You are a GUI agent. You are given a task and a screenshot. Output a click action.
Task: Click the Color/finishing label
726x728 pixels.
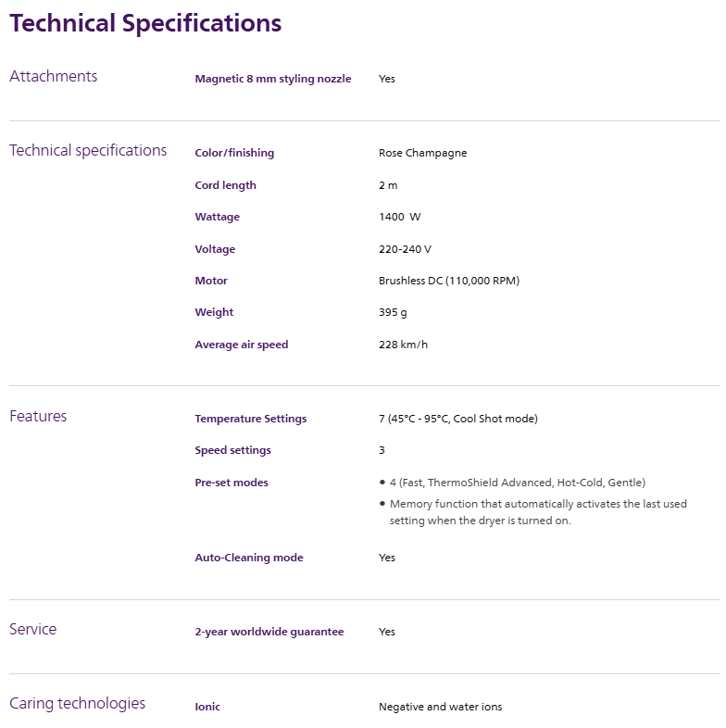[x=234, y=153]
